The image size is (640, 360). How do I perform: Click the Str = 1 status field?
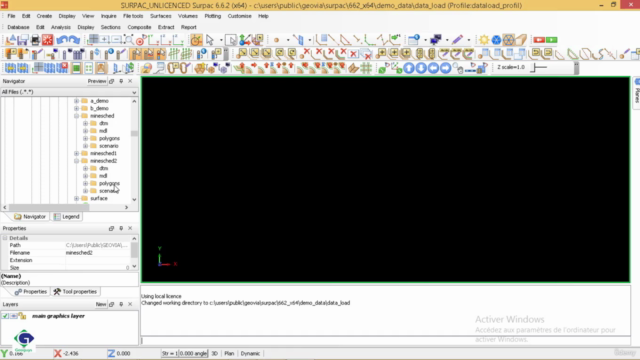[169, 353]
